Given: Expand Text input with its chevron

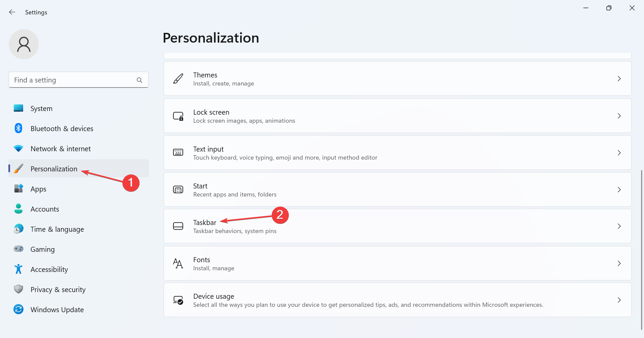Looking at the screenshot, I should coord(619,153).
